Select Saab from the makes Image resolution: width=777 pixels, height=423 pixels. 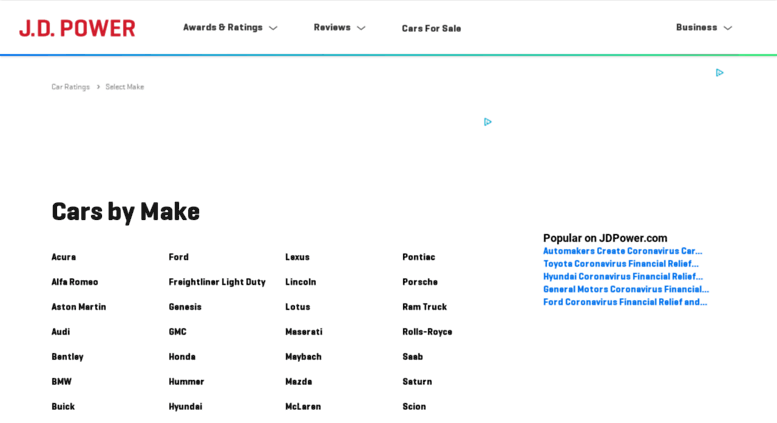[x=412, y=357]
